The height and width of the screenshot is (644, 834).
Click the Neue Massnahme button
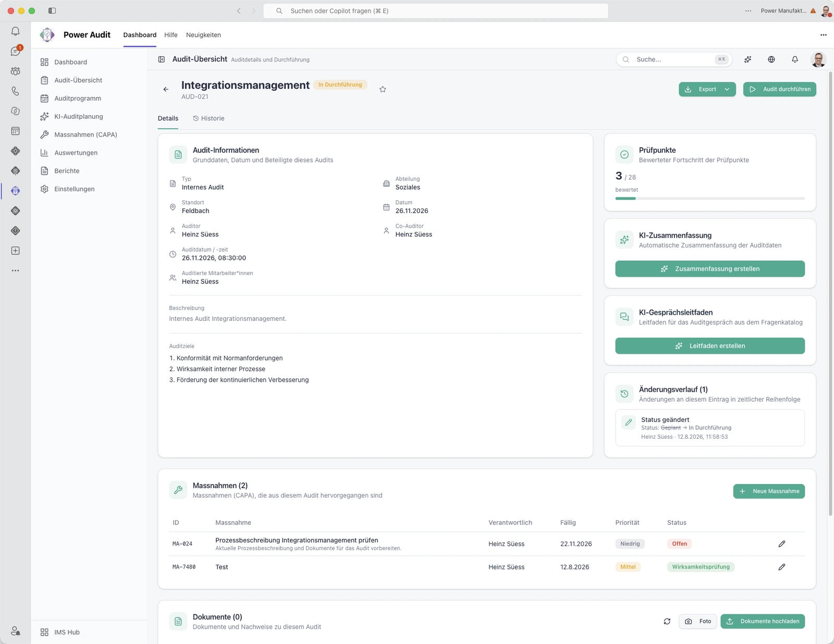[x=769, y=491]
